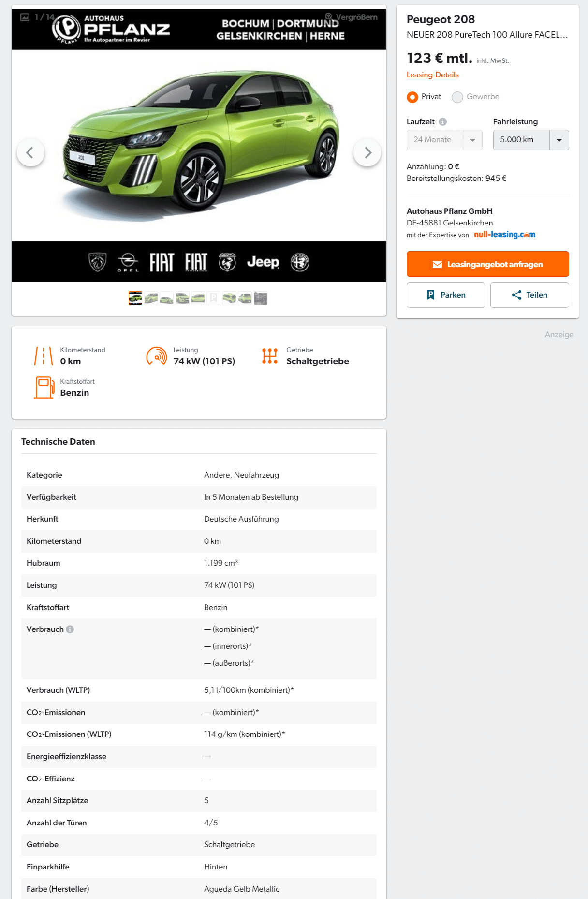
Task: Click the Vergrößern magnifier icon
Action: [329, 16]
